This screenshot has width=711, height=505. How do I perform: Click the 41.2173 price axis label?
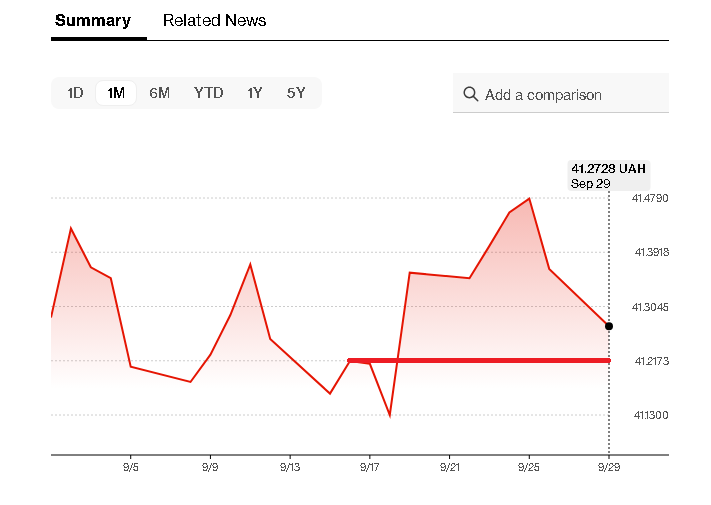pos(650,360)
